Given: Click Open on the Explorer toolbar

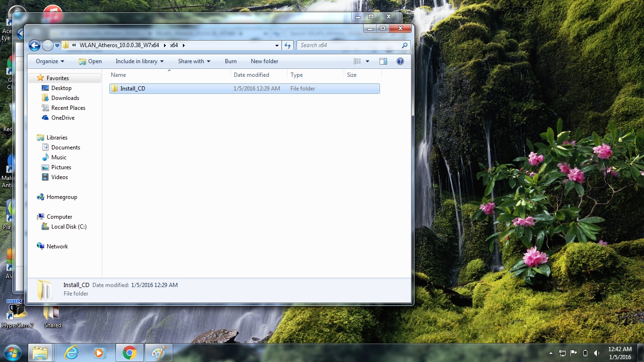Looking at the screenshot, I should [x=90, y=61].
